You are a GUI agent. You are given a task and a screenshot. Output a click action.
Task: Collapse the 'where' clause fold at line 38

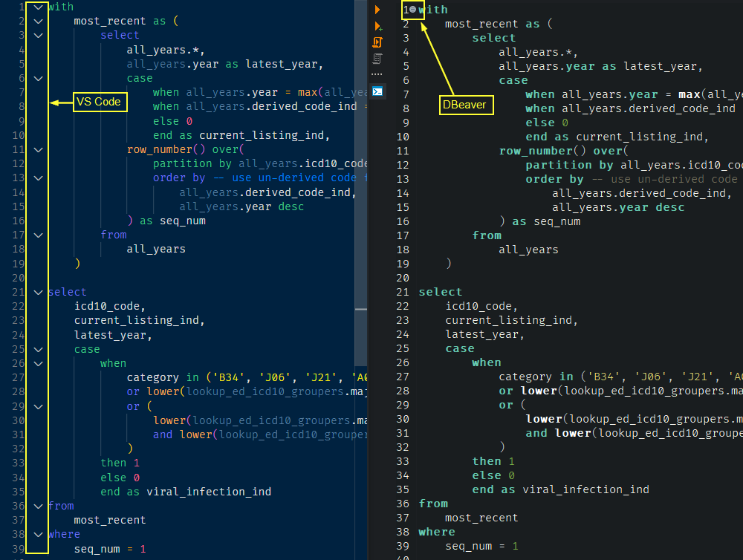tap(38, 534)
